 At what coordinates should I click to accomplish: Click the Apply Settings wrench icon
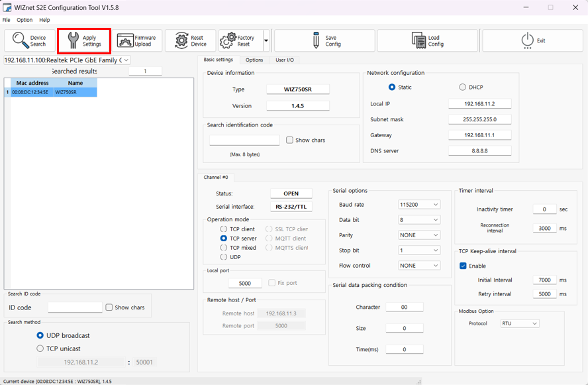point(73,41)
